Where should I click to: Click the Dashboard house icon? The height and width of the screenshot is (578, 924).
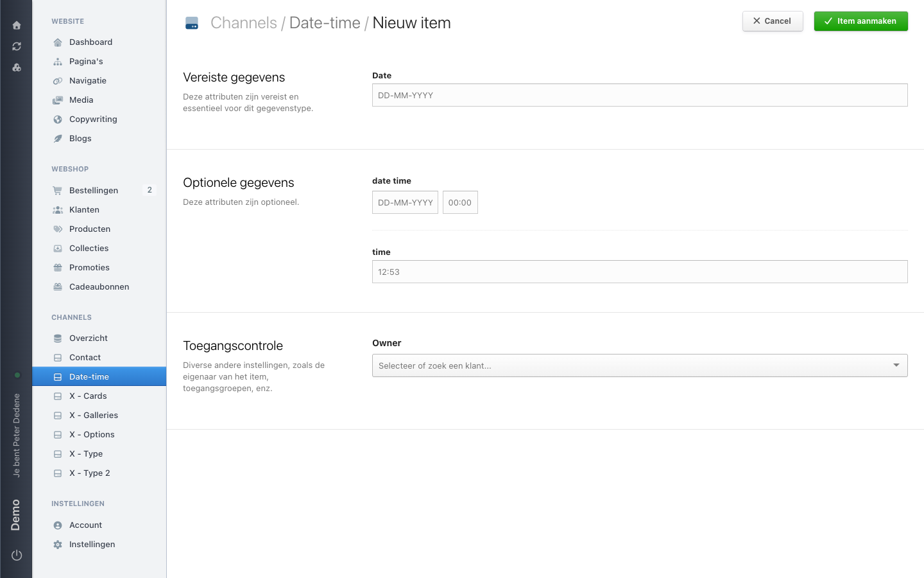(x=58, y=42)
